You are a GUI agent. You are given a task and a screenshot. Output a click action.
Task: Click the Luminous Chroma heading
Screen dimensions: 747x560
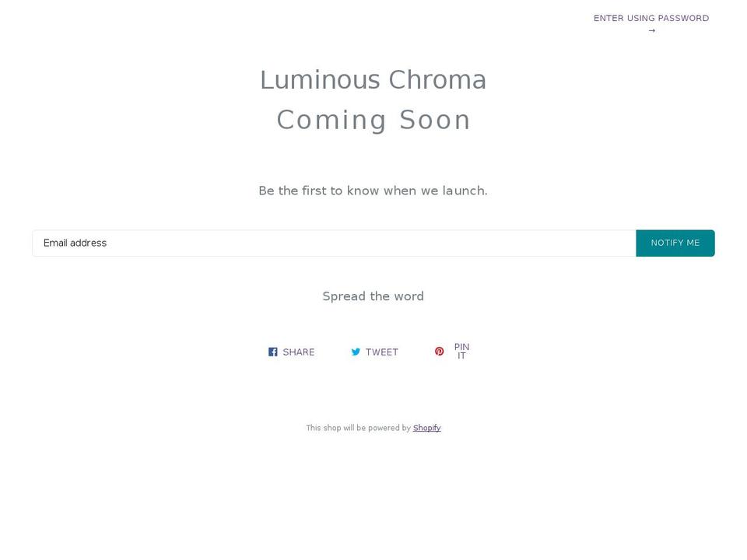[373, 79]
